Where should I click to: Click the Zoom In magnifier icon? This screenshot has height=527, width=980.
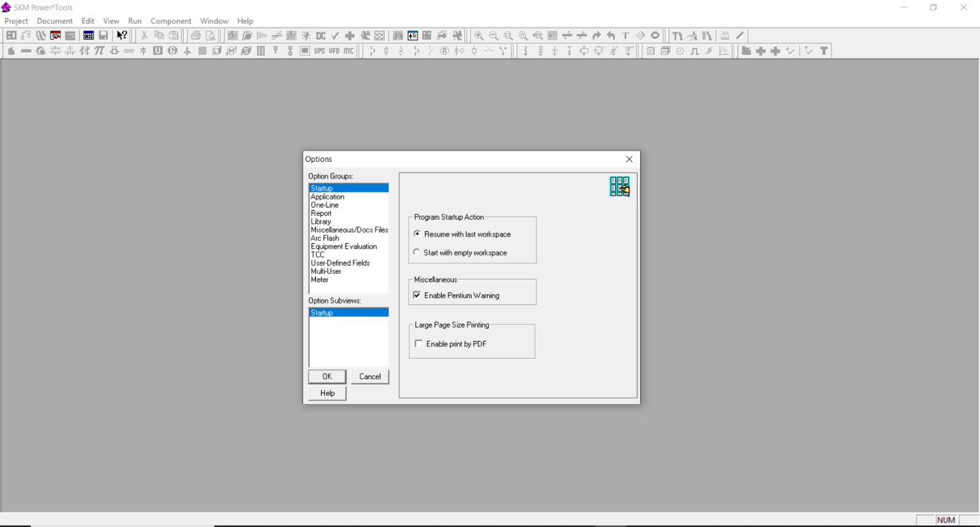click(x=479, y=36)
